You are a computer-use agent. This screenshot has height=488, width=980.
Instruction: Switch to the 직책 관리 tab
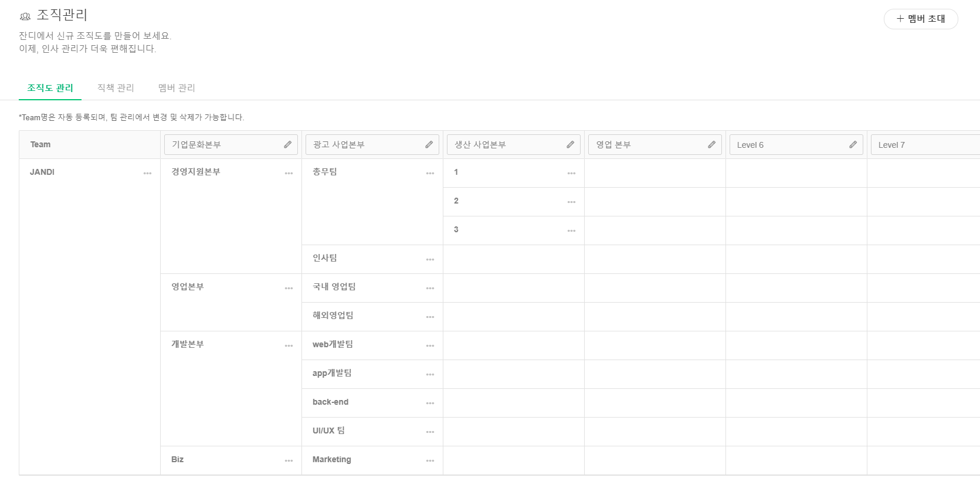click(x=116, y=88)
